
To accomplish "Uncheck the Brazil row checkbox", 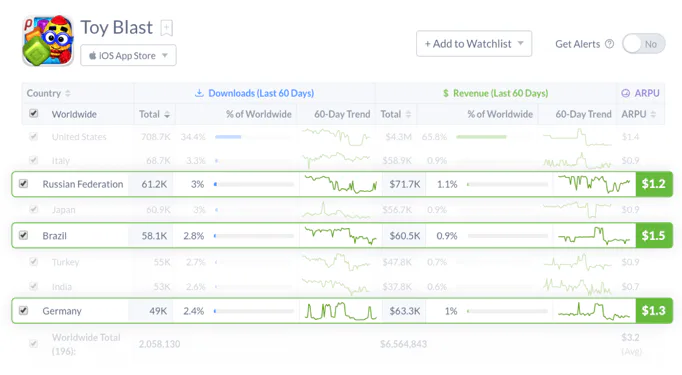I will 23,235.
